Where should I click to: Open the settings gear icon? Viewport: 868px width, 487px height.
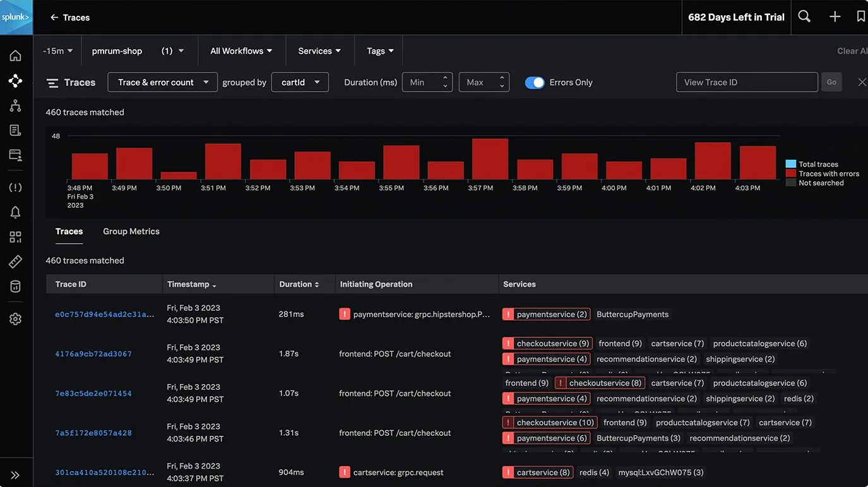click(16, 318)
